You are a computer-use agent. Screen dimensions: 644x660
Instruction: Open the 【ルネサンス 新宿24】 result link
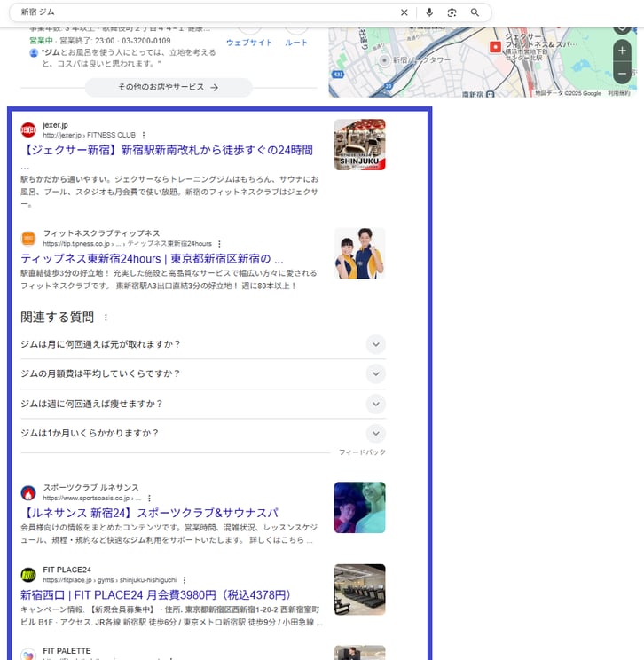[x=149, y=513]
